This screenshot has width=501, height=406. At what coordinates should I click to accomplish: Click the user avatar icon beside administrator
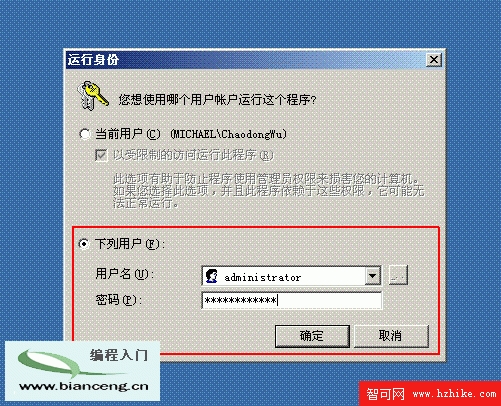click(211, 276)
